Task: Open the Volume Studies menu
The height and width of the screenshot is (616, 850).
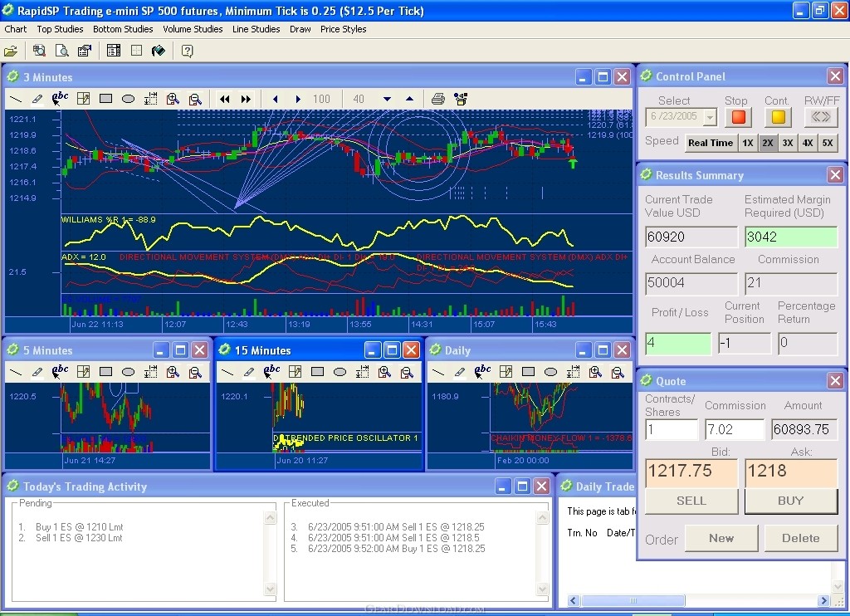Action: pos(193,29)
